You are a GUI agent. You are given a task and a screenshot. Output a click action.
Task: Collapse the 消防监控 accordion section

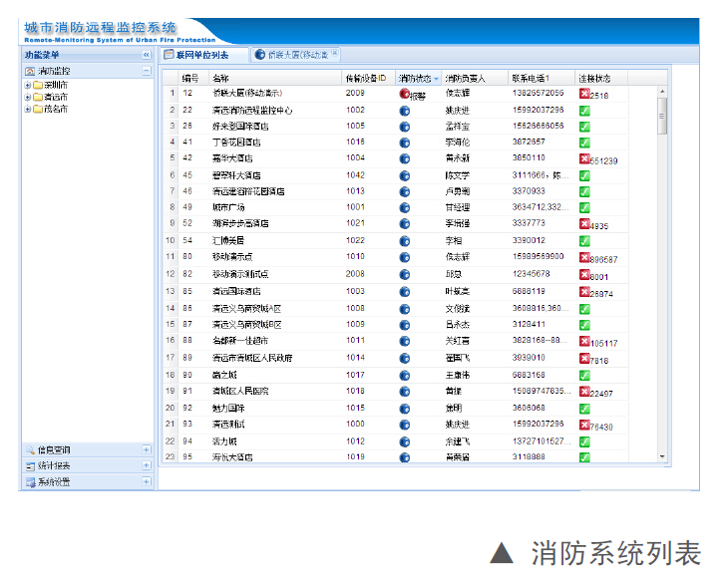click(146, 71)
